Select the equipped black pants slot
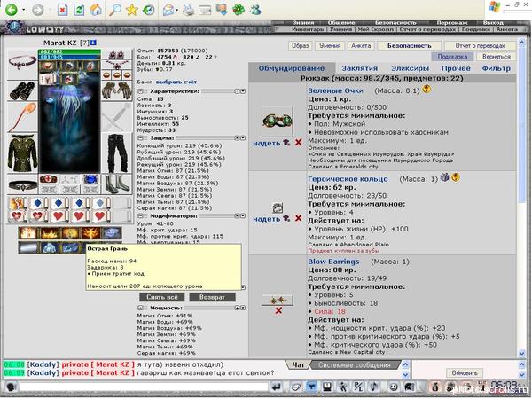532x399 pixels. (x=117, y=153)
